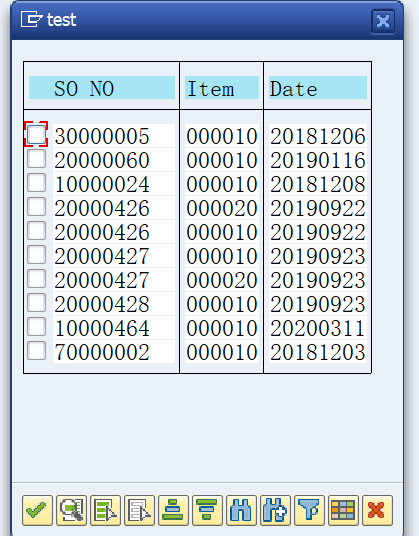The image size is (419, 536).
Task: Click item 000010 in the 10000464 row
Action: [x=222, y=328]
